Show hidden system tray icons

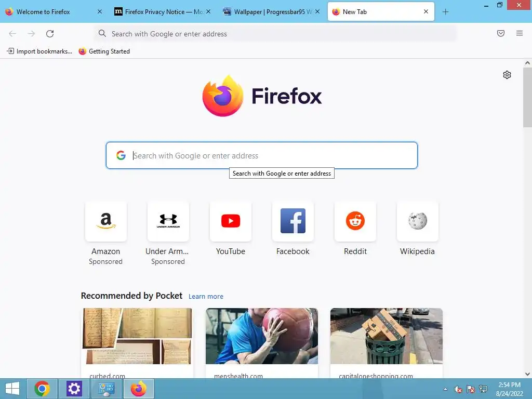pos(445,389)
